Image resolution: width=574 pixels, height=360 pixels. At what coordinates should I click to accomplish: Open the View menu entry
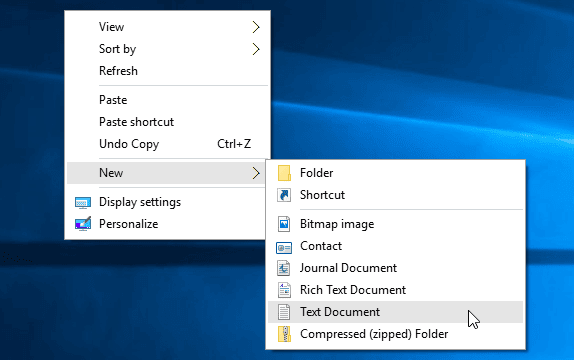pos(168,27)
